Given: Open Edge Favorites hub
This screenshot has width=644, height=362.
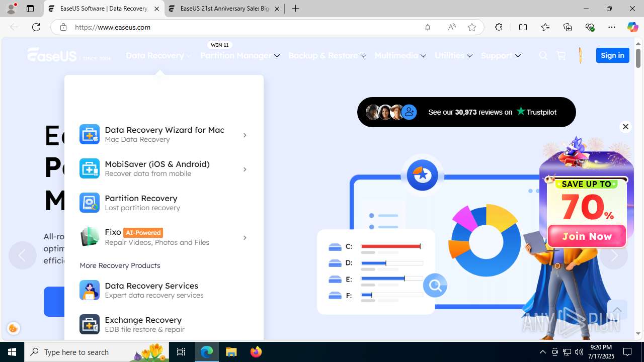Looking at the screenshot, I should tap(545, 27).
